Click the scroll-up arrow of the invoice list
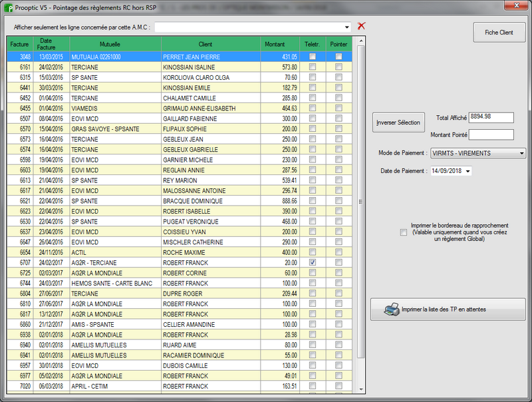The width and height of the screenshot is (532, 402). [361, 41]
